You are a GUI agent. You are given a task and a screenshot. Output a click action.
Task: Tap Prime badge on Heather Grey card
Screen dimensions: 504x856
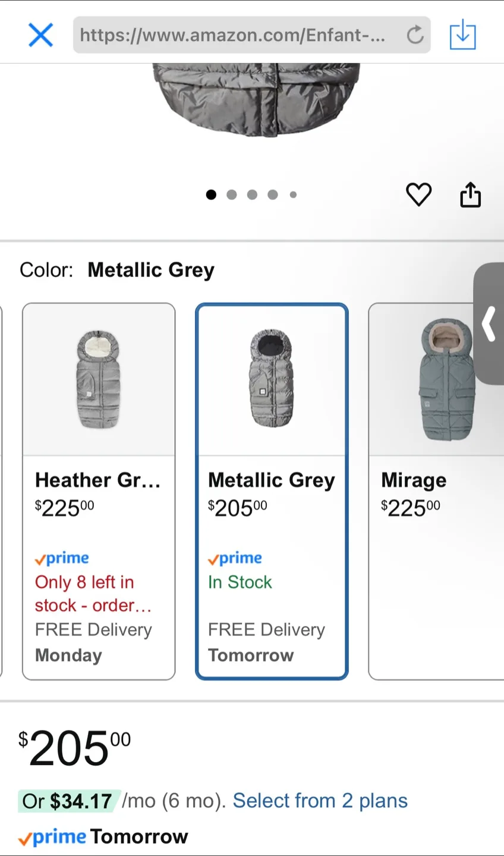pyautogui.click(x=62, y=558)
